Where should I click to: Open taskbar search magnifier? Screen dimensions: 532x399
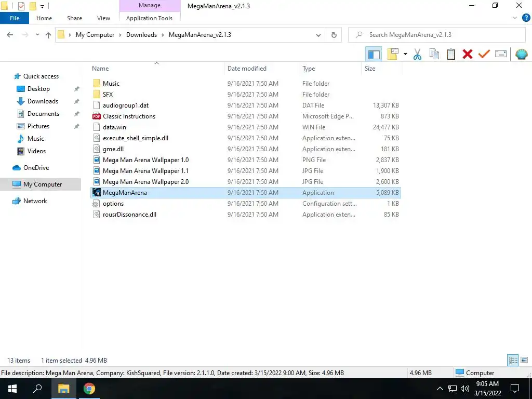point(37,389)
